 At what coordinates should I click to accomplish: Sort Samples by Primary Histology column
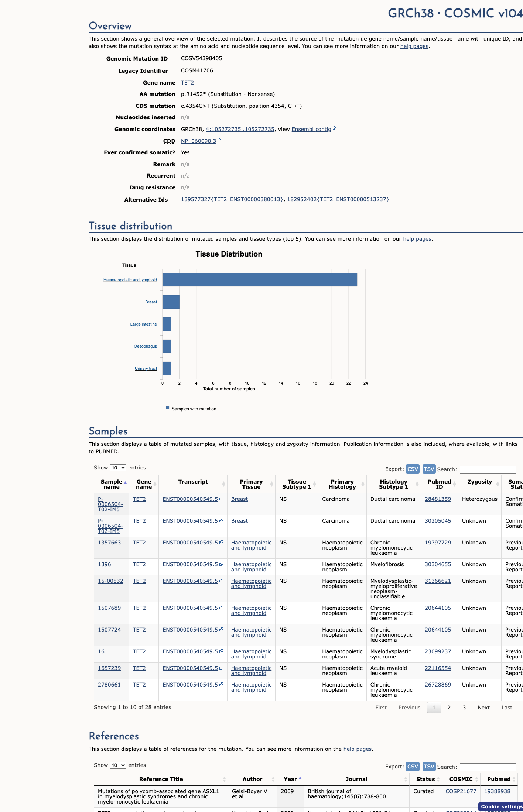click(x=342, y=484)
